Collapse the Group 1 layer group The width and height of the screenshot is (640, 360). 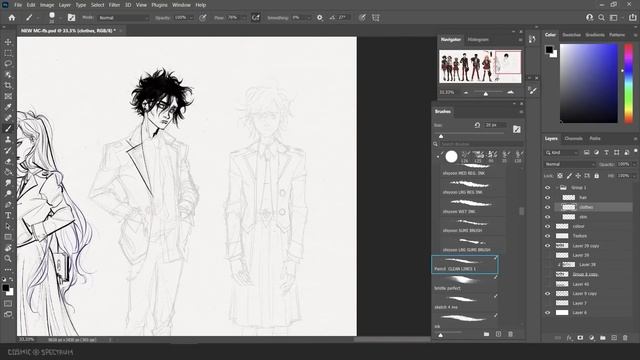(x=557, y=188)
